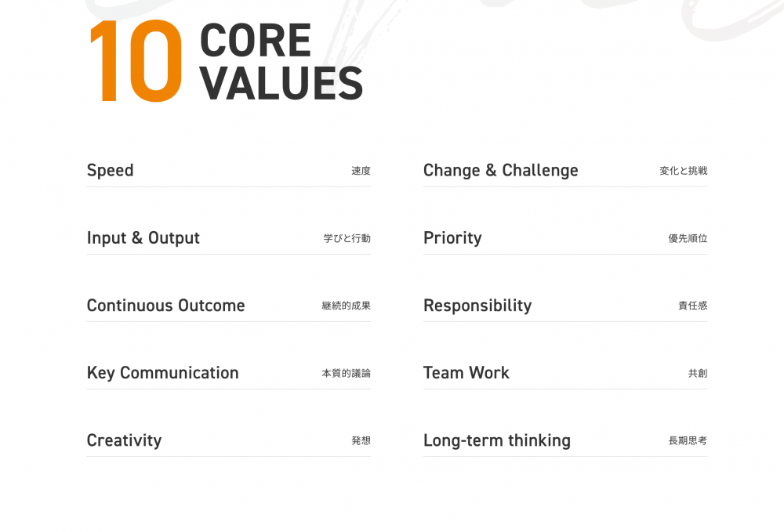The height and width of the screenshot is (532, 784).
Task: Open Input & Output value row
Action: point(228,238)
